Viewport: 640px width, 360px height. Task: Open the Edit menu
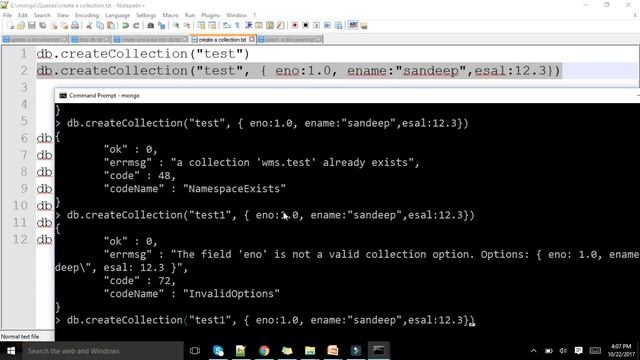tap(22, 15)
